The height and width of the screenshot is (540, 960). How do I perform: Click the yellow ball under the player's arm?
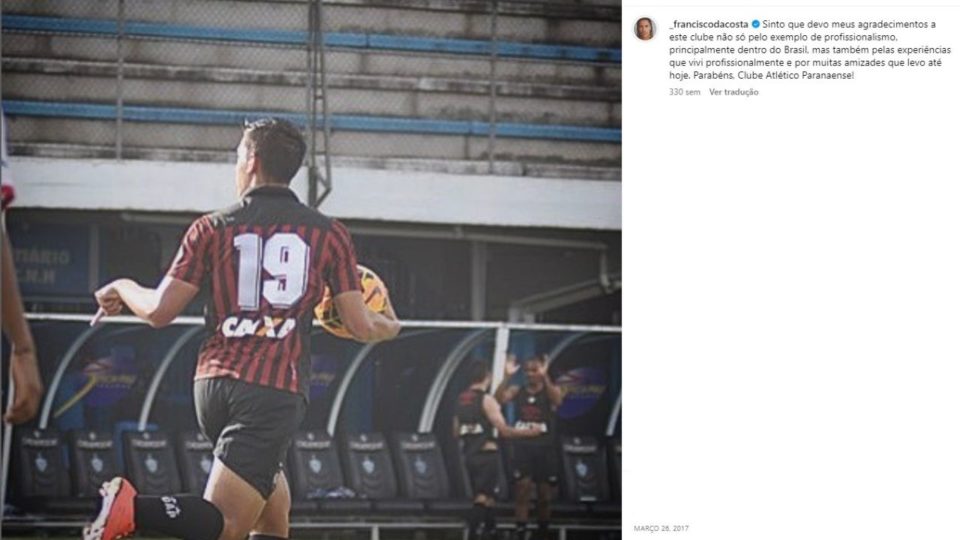351,303
